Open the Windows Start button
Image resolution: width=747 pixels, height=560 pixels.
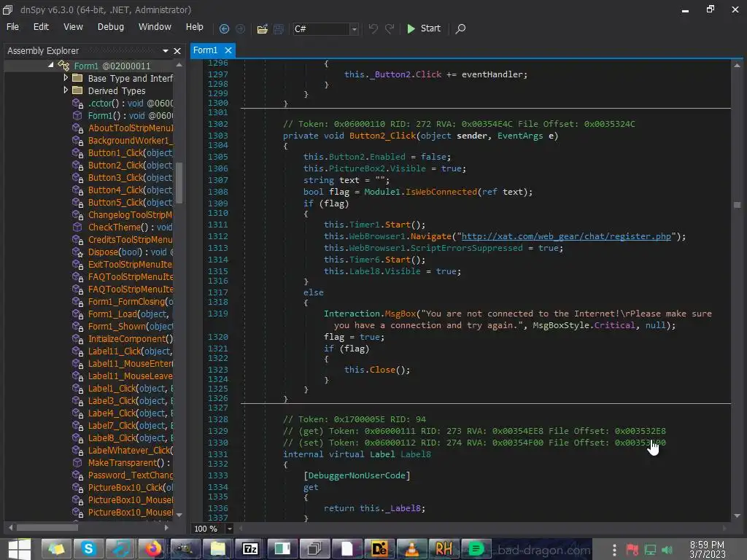coord(19,548)
